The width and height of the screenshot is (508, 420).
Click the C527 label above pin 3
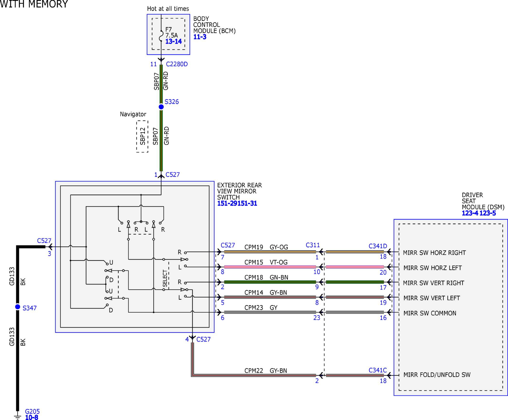click(44, 241)
